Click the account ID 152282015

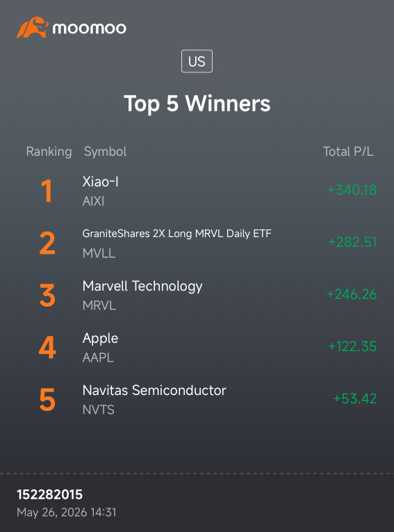pyautogui.click(x=50, y=494)
